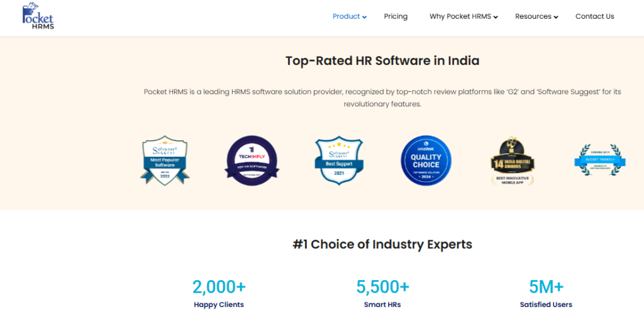Click the Budget Friendly laurel badge
The image size is (644, 331).
pos(599,160)
